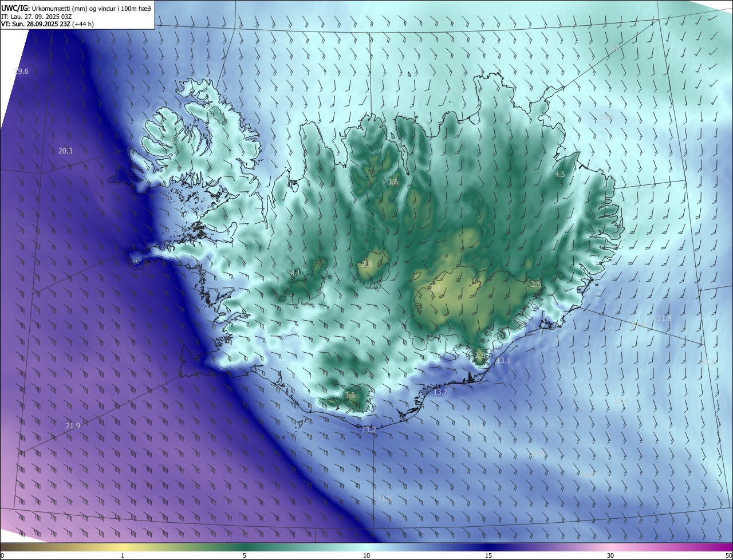Click the 3.5 value on the map
The width and height of the screenshot is (733, 560).
pos(536,284)
